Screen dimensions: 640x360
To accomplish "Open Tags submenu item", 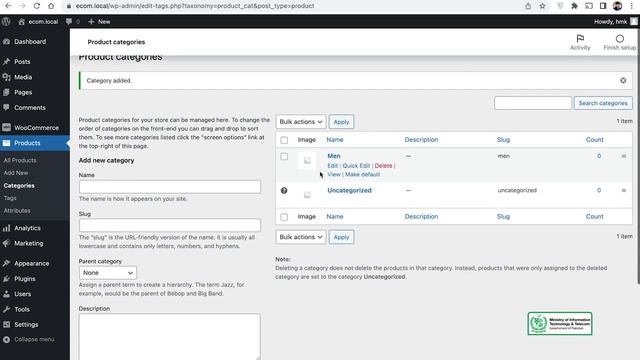I will [10, 198].
